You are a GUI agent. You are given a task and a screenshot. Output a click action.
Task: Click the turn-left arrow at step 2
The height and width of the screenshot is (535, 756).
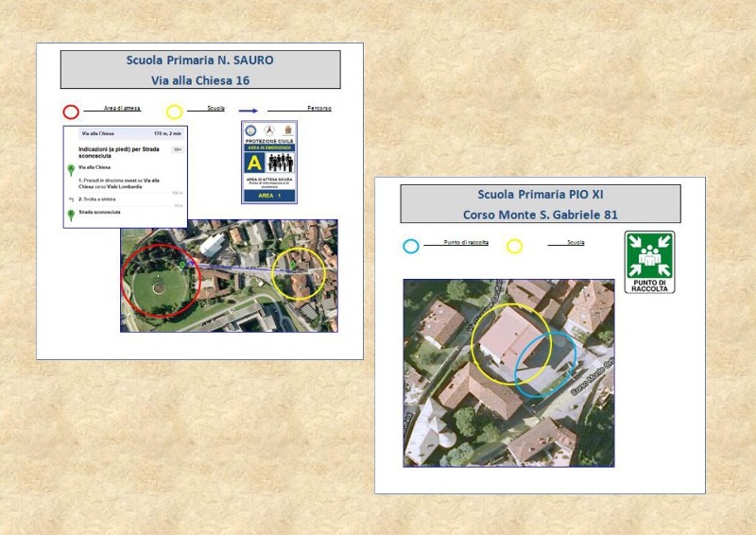(71, 200)
